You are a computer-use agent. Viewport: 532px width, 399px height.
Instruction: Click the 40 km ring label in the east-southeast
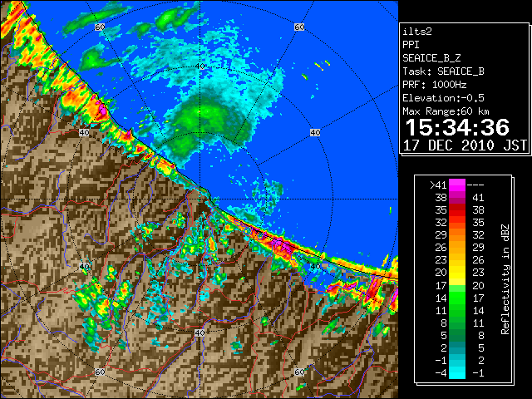316,266
